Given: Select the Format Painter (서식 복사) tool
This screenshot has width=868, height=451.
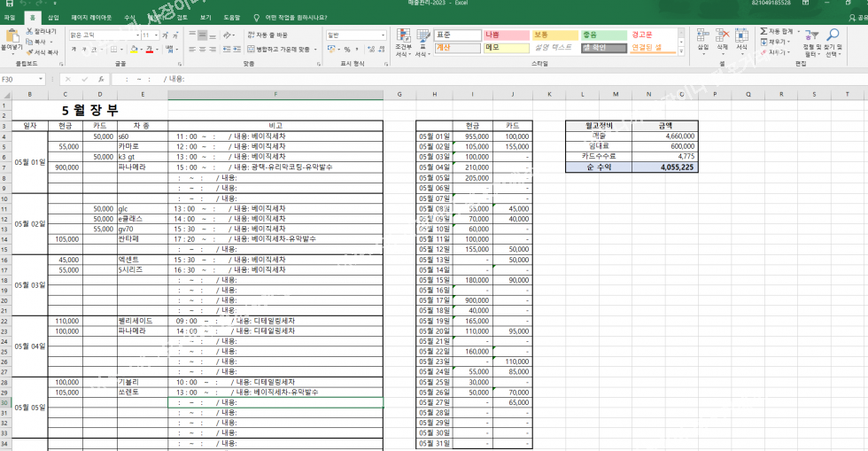Looking at the screenshot, I should pos(29,52).
